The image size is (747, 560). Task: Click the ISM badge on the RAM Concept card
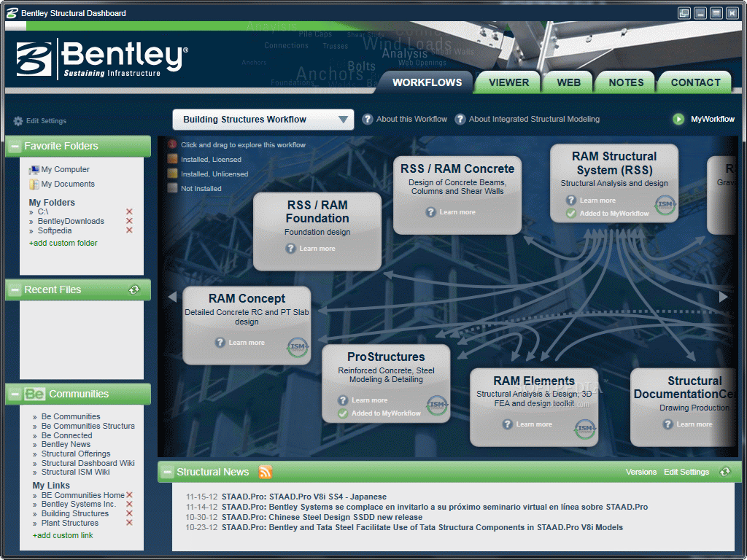pyautogui.click(x=298, y=347)
